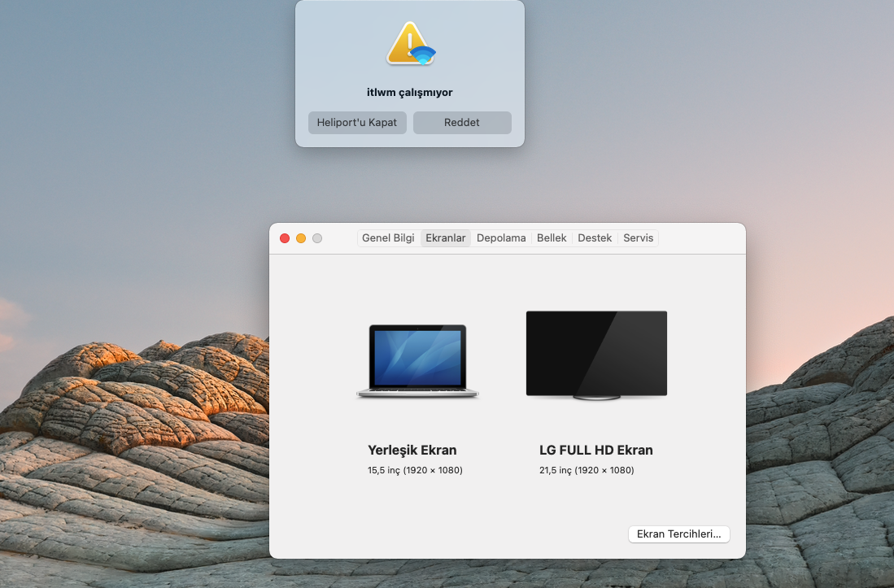Click the Heliport'u Kapat button
Screen dimensions: 894x588
coord(357,123)
